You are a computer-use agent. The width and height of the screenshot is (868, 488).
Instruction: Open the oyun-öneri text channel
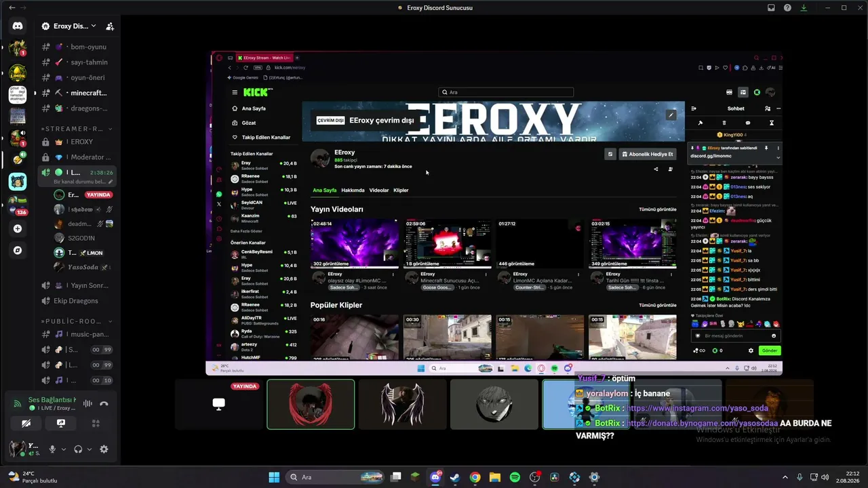pyautogui.click(x=77, y=78)
